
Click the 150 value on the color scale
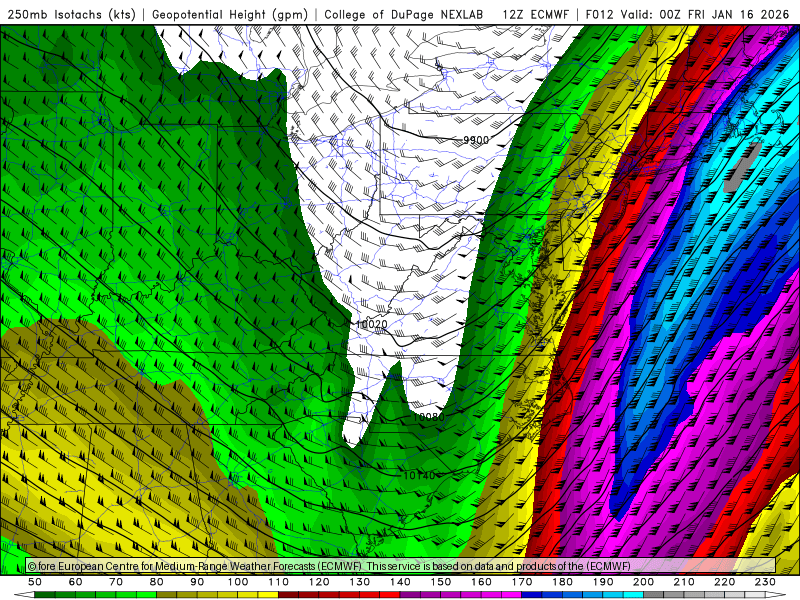[440, 582]
